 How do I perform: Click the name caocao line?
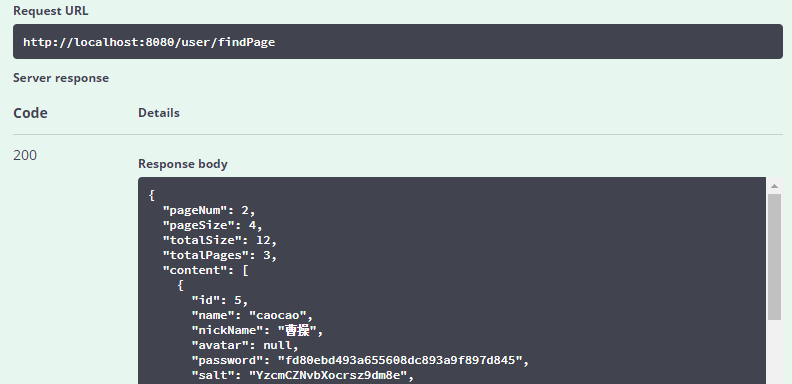click(x=252, y=315)
